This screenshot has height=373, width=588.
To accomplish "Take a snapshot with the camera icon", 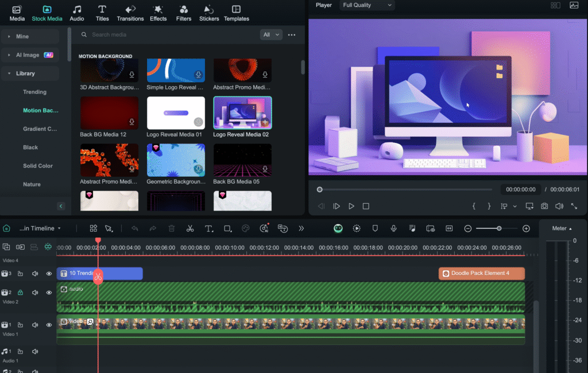I will 544,206.
